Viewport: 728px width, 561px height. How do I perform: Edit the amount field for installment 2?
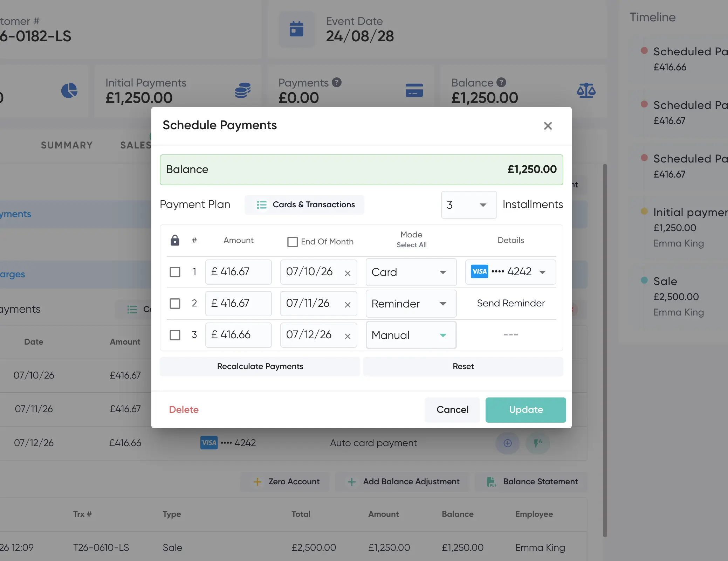pos(238,303)
